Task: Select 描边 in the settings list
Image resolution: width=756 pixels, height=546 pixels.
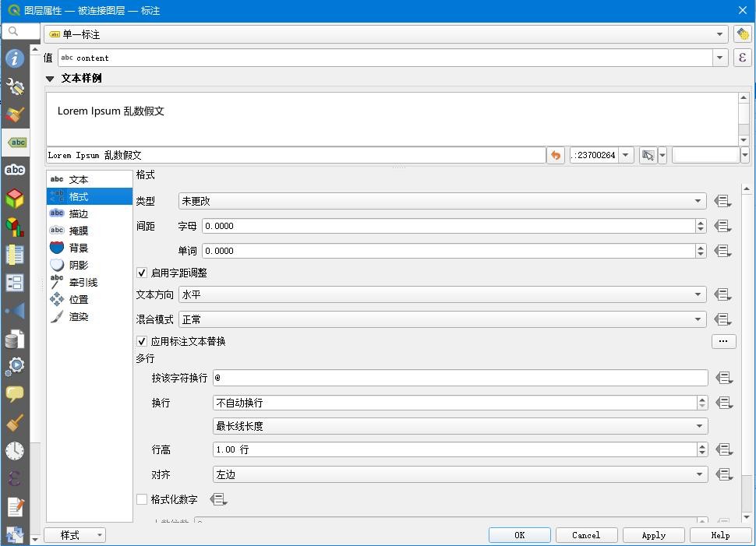Action: tap(79, 213)
